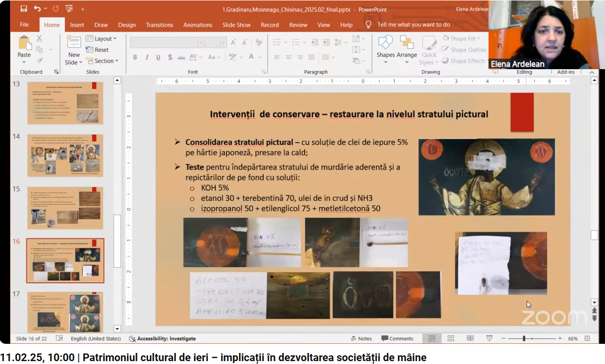
Task: Open the Review tab
Action: click(298, 24)
